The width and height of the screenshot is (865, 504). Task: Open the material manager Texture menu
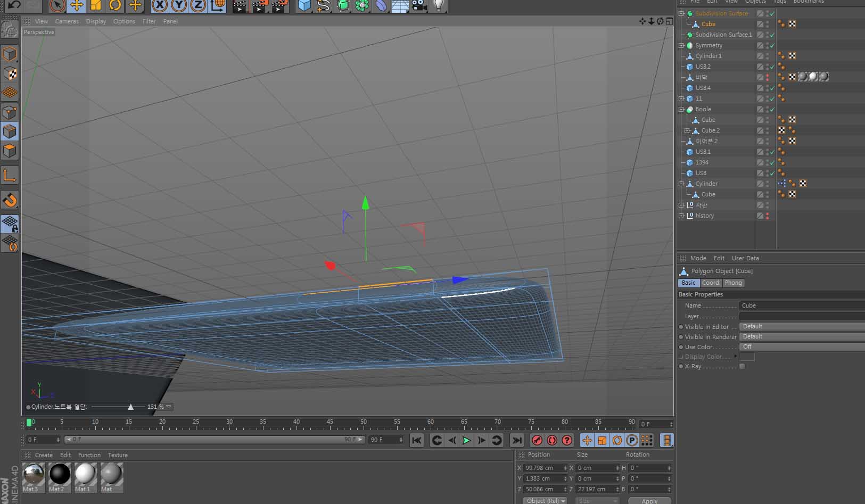pos(118,455)
